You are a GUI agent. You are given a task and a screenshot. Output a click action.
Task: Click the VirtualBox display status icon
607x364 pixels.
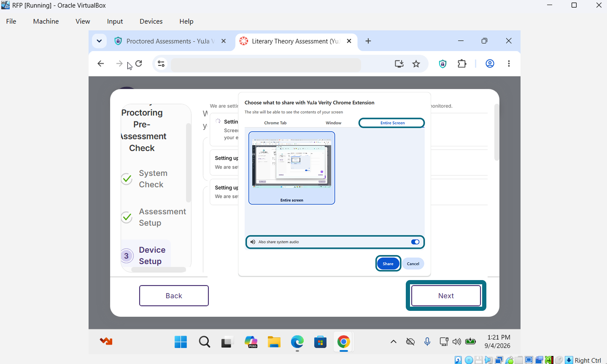[x=529, y=360]
